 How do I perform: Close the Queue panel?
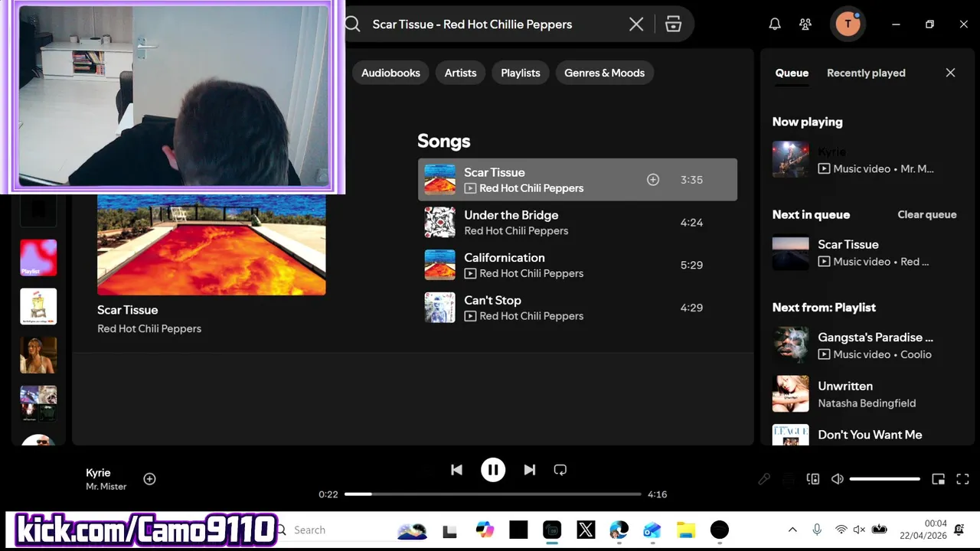coord(950,73)
